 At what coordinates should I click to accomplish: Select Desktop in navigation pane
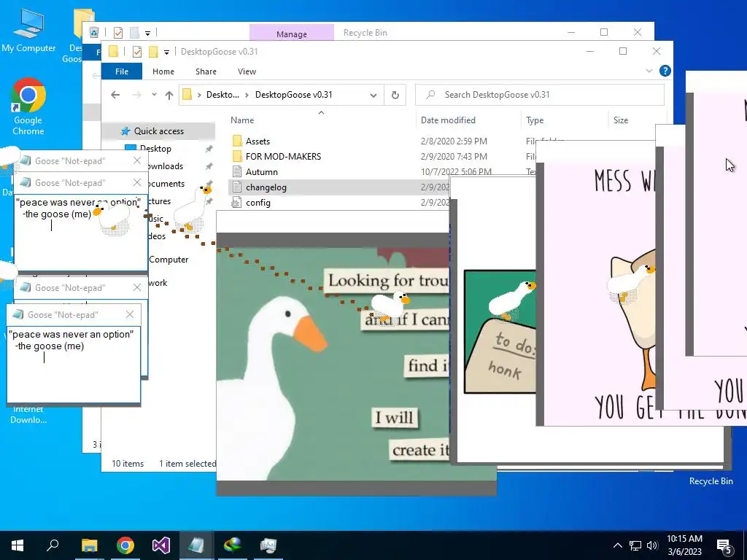155,149
